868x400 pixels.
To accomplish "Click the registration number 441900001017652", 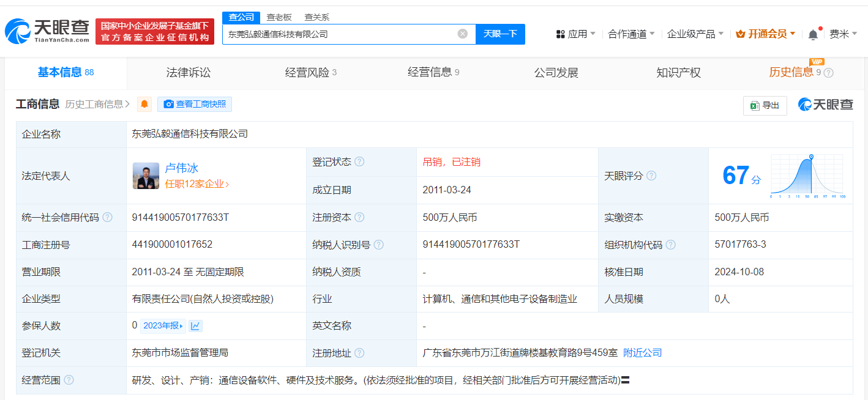I will pyautogui.click(x=172, y=245).
